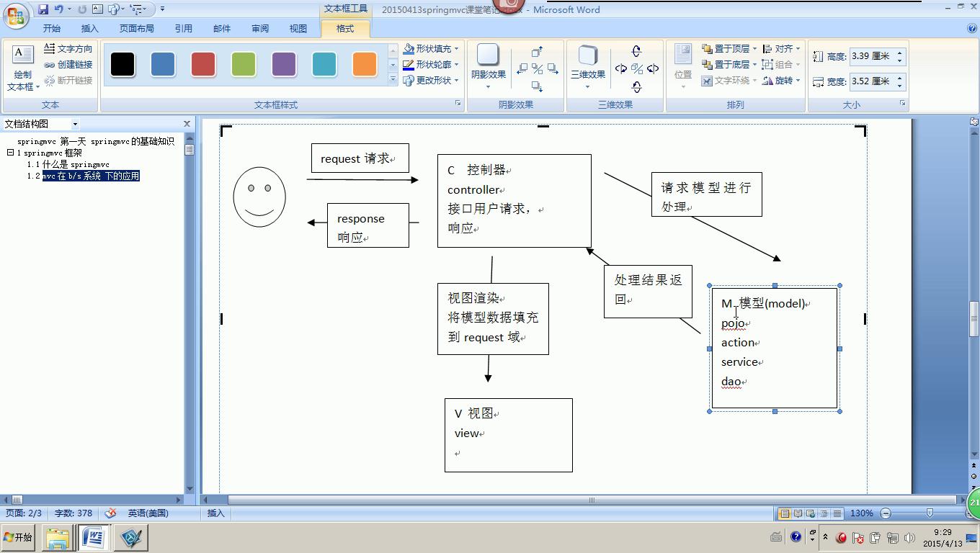The height and width of the screenshot is (553, 980).
Task: Open the 引用 (References) ribbon tab
Action: point(184,29)
